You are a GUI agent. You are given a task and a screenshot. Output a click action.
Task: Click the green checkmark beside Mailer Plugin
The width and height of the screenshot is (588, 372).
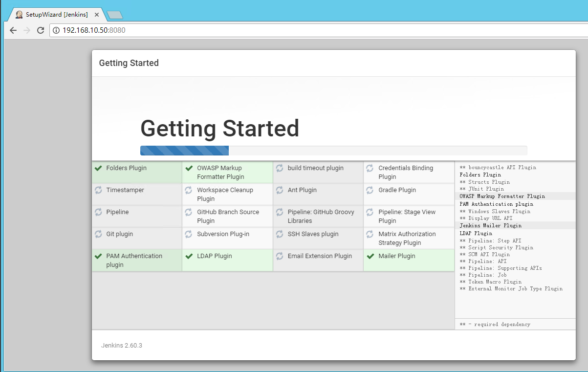[370, 256]
